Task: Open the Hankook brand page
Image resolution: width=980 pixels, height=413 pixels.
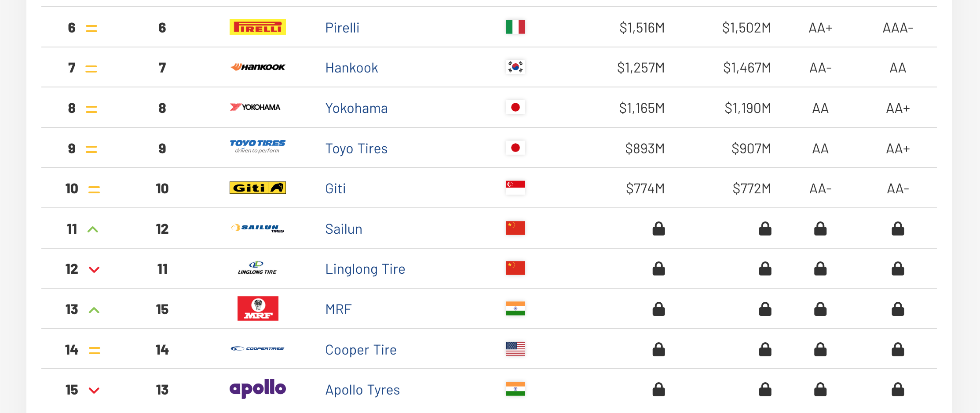Action: tap(351, 68)
